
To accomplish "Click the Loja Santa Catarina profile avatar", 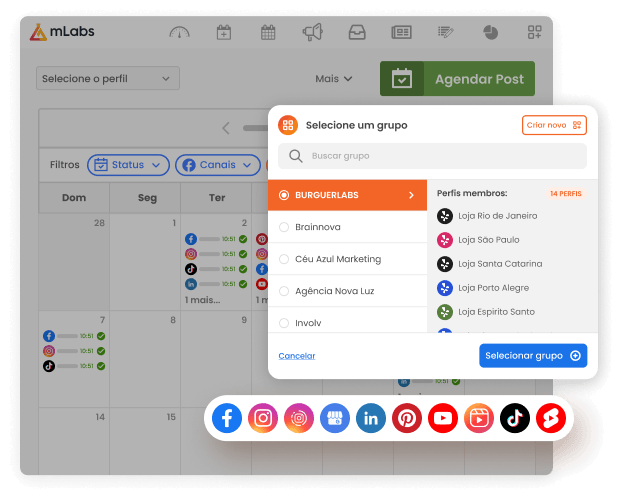I will tap(445, 264).
